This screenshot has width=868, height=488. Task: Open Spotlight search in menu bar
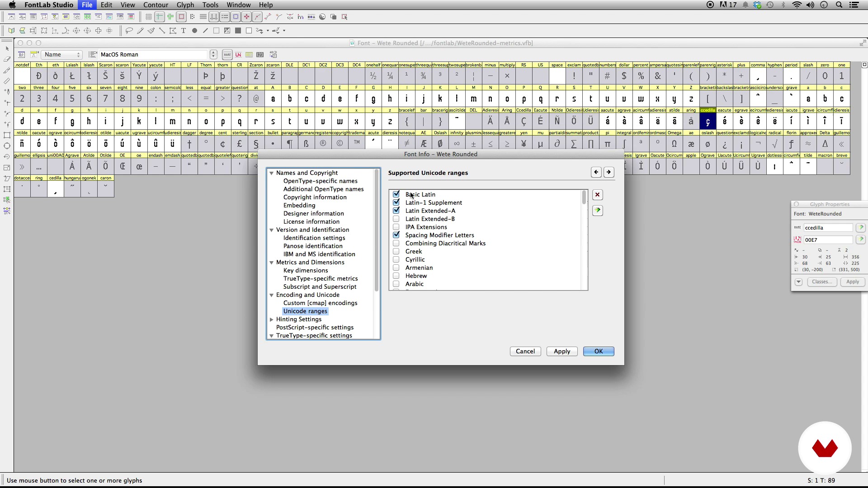click(x=839, y=5)
